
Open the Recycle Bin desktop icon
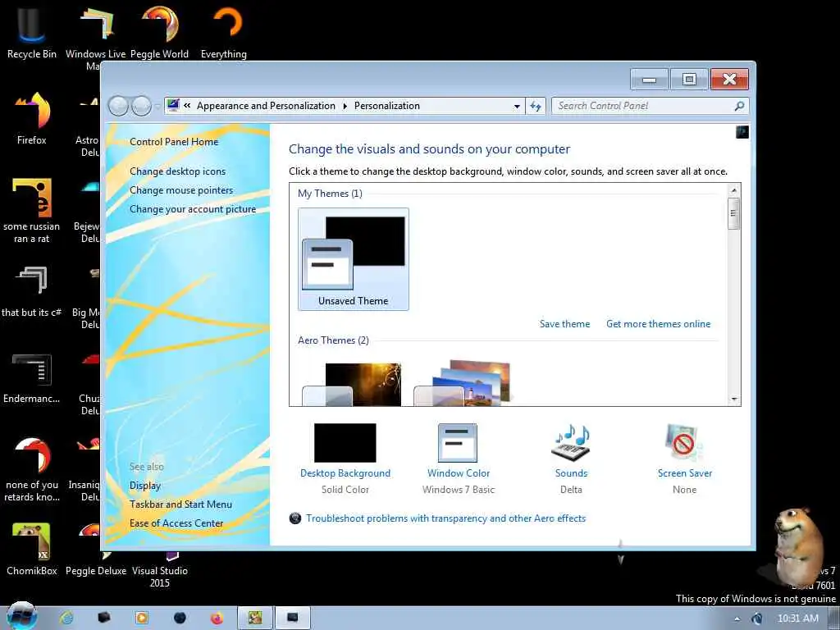pos(31,32)
